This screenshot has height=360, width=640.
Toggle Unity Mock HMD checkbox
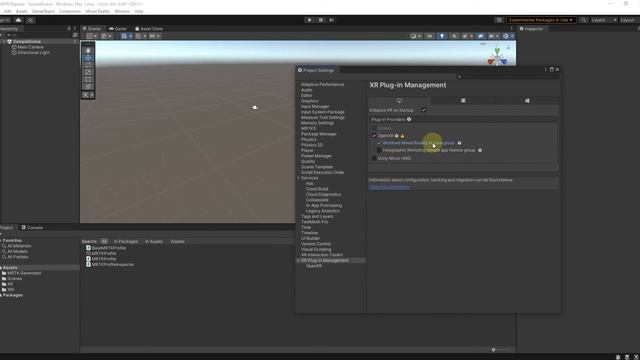coord(374,158)
